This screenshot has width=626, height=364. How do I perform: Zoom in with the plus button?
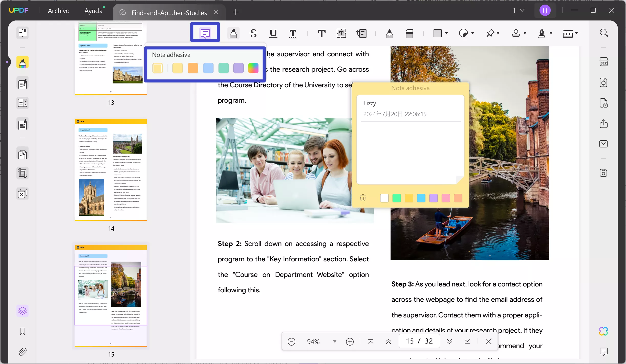click(350, 341)
